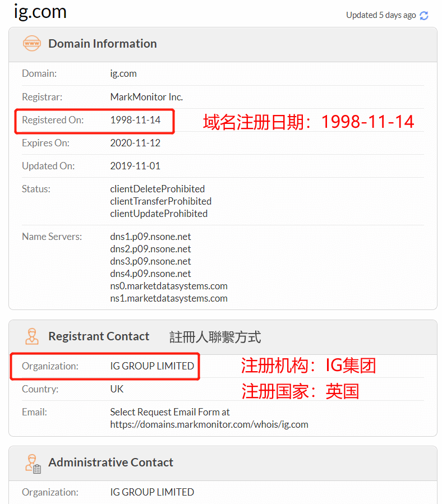Click the Status: label
Screen dimensions: 442x504
(x=36, y=189)
